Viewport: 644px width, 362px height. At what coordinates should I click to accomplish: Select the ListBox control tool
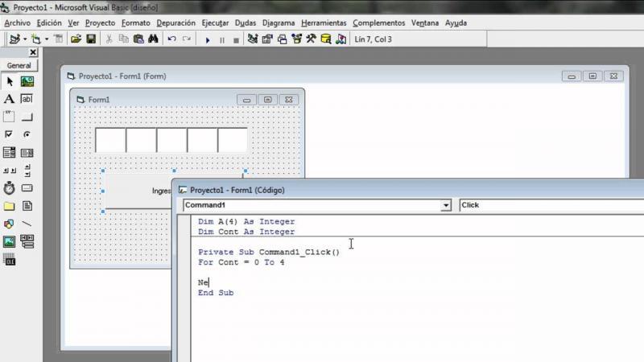27,153
